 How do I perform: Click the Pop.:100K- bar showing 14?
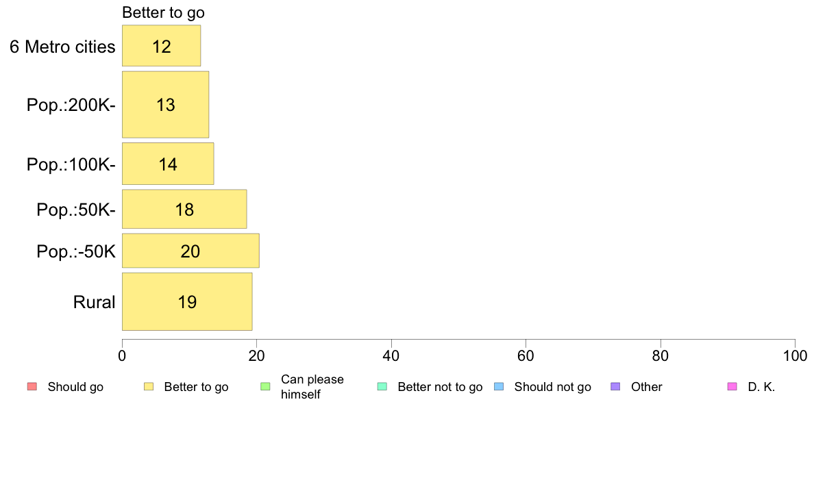click(x=168, y=164)
